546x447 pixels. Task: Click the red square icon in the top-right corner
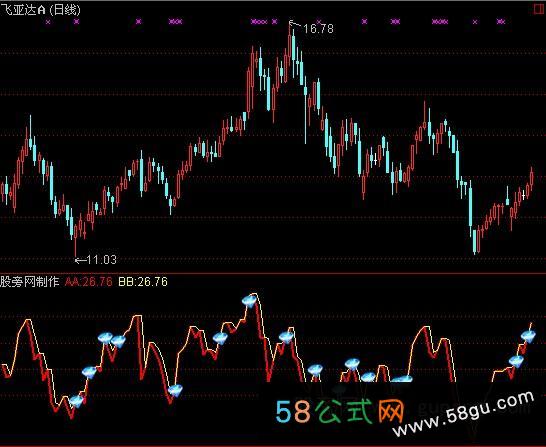(540, 9)
